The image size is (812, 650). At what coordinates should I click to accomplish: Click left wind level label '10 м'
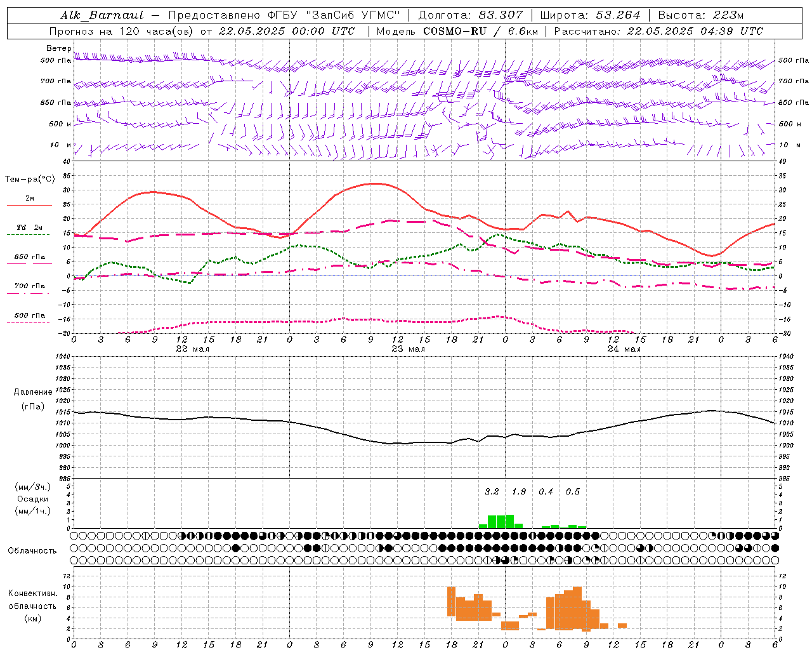pos(61,145)
